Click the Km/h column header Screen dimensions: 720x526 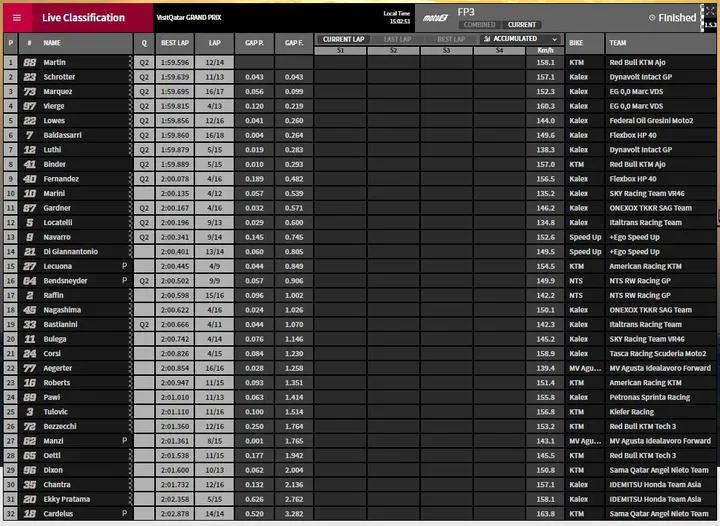[545, 50]
